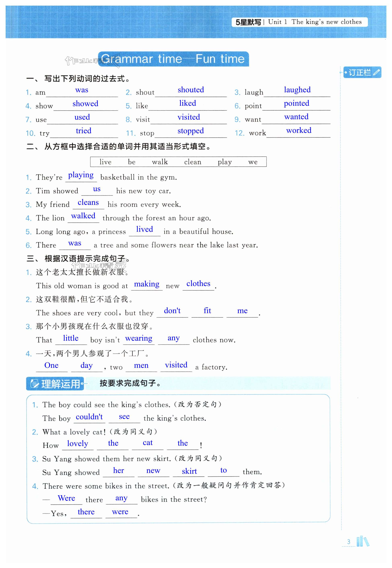
Task: Click the notepad icon in 理解运用 badge
Action: [x=34, y=383]
